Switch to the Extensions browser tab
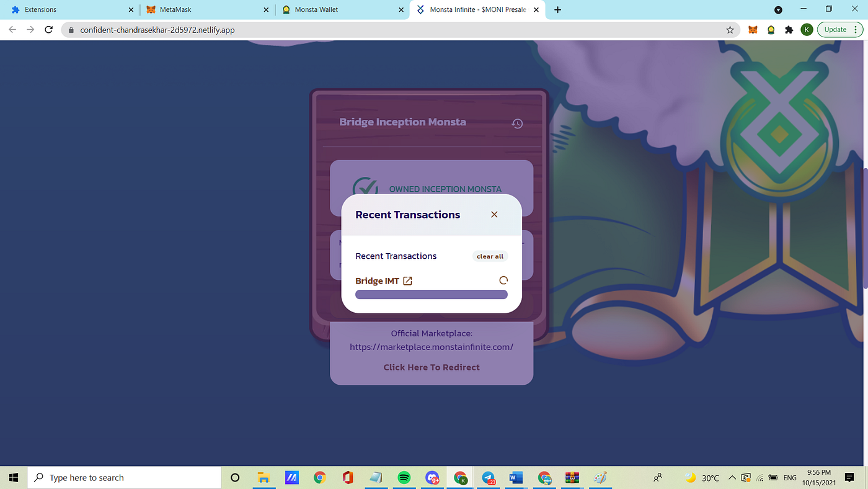The image size is (868, 489). click(x=72, y=10)
